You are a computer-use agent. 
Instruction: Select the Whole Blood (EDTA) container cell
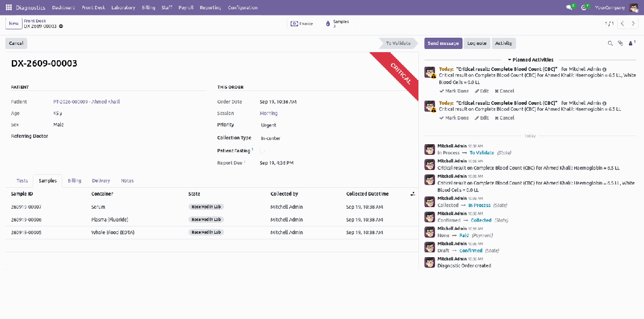pos(113,232)
